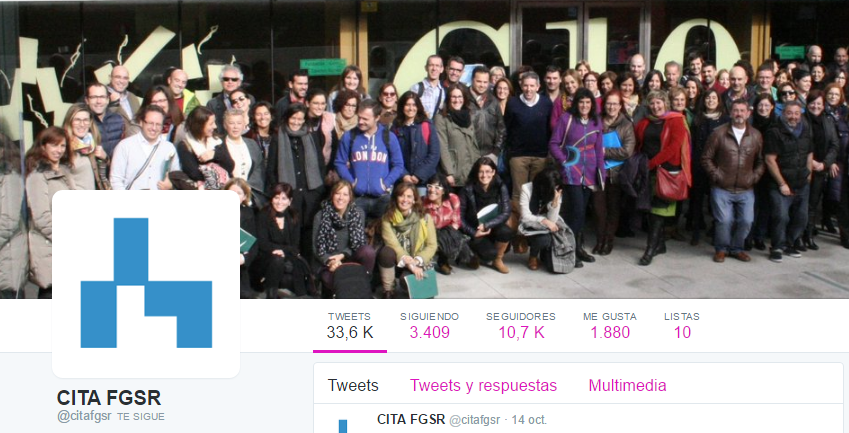Show the SEGUIDORES 10,7 K followers list
The image size is (849, 433).
pos(521,326)
